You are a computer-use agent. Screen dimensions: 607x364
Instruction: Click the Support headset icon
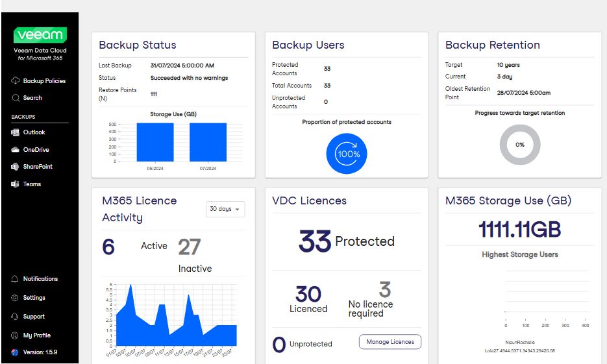[x=15, y=317]
